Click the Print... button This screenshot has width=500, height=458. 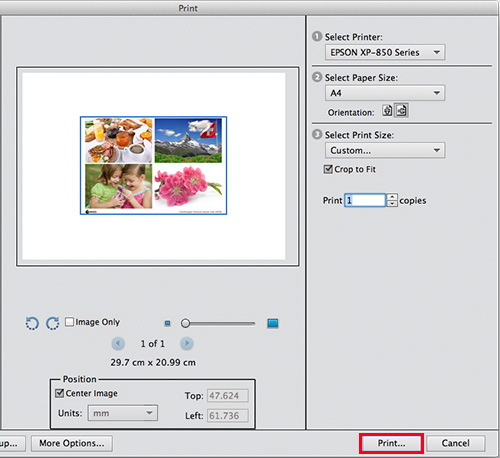391,443
